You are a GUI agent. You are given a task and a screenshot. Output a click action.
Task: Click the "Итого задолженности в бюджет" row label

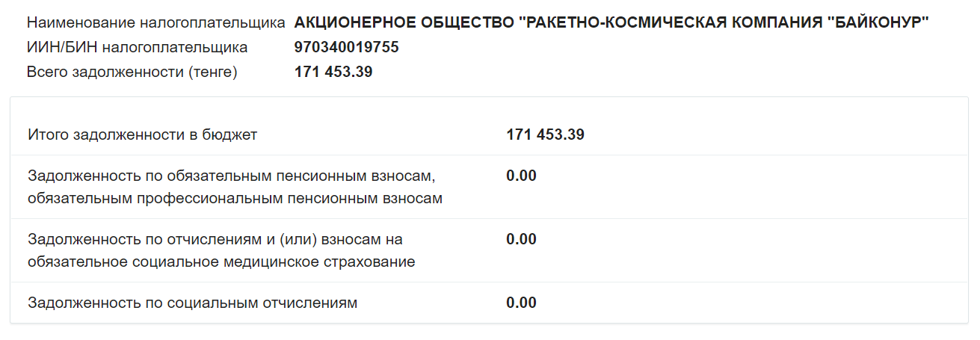pyautogui.click(x=143, y=135)
